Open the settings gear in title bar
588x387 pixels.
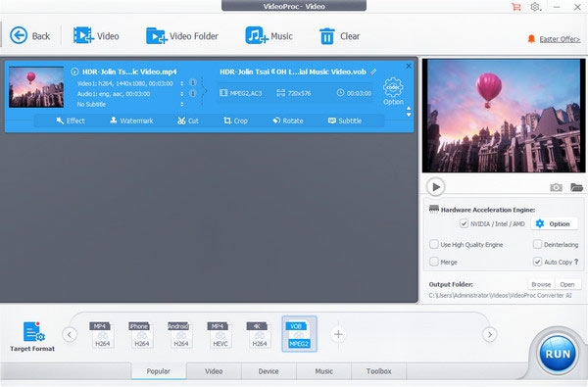pos(535,7)
